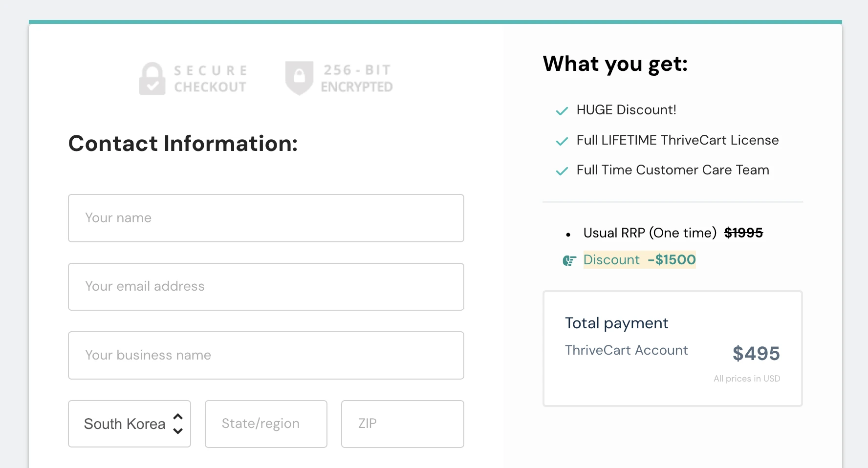The image size is (868, 468).
Task: Click the 'SECURE CHECKOUT' badge text
Action: pyautogui.click(x=211, y=79)
